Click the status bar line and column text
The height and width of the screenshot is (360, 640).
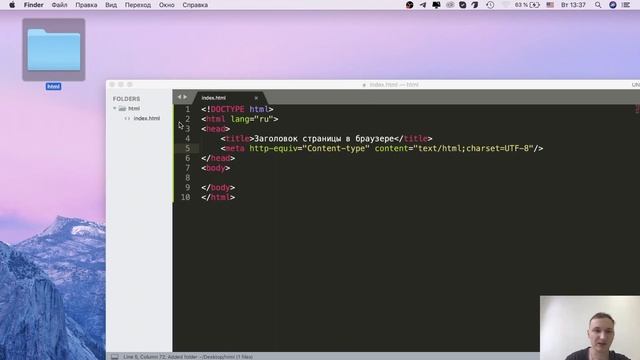[188, 357]
